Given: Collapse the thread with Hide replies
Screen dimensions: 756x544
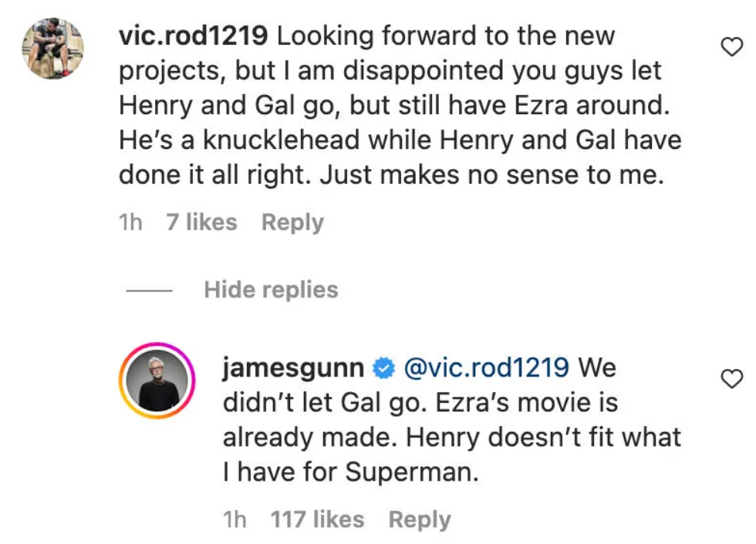Looking at the screenshot, I should coord(271,289).
